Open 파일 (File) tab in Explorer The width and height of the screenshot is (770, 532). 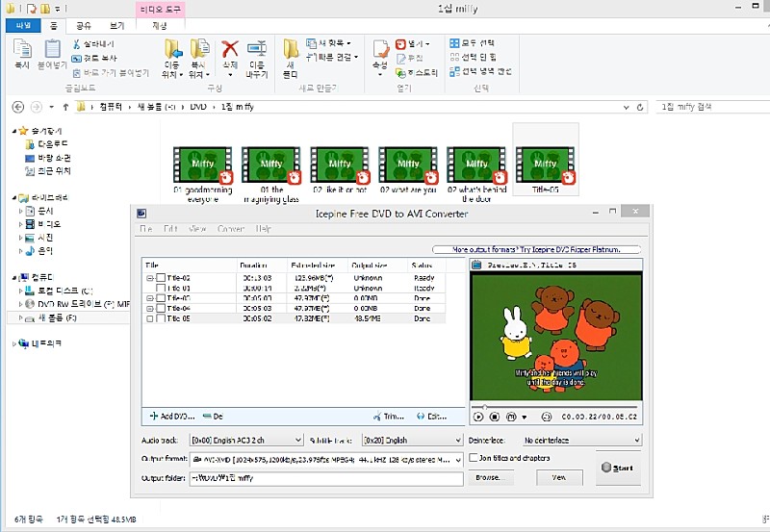(x=23, y=26)
